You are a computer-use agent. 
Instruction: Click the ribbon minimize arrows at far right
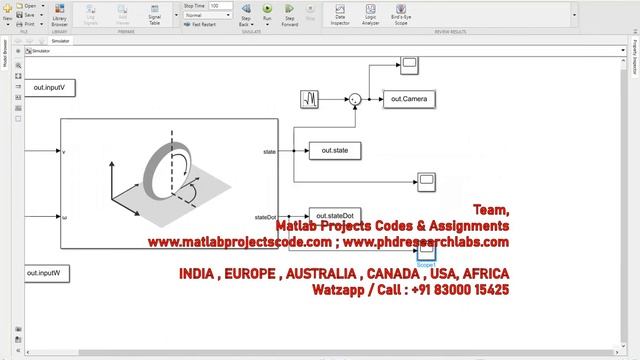tap(635, 31)
